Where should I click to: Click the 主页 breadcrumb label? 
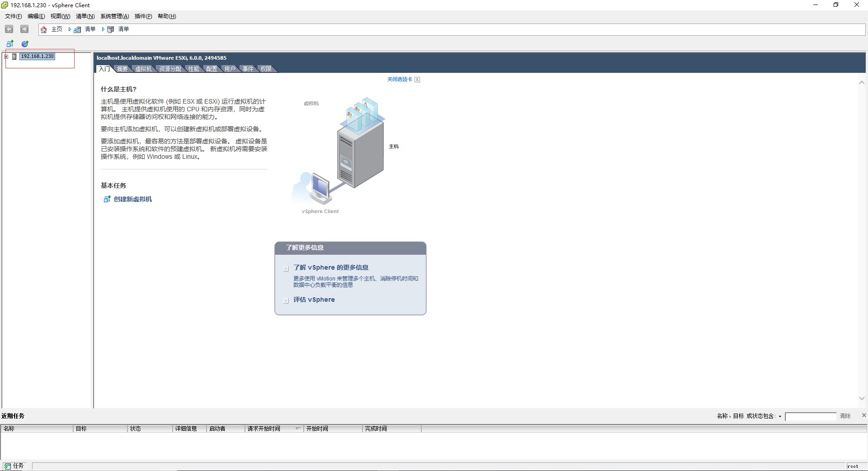tap(57, 29)
